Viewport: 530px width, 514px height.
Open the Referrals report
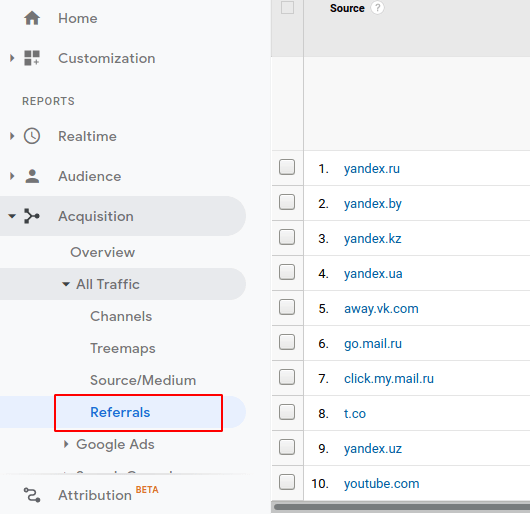[x=120, y=412]
